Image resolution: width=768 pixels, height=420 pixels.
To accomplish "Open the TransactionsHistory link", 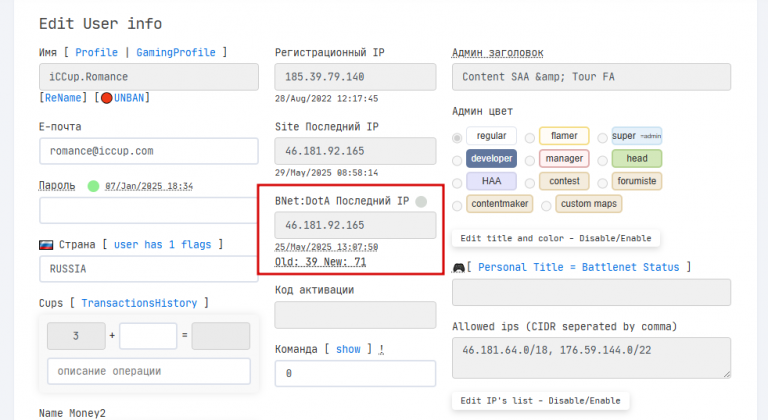I will click(139, 303).
